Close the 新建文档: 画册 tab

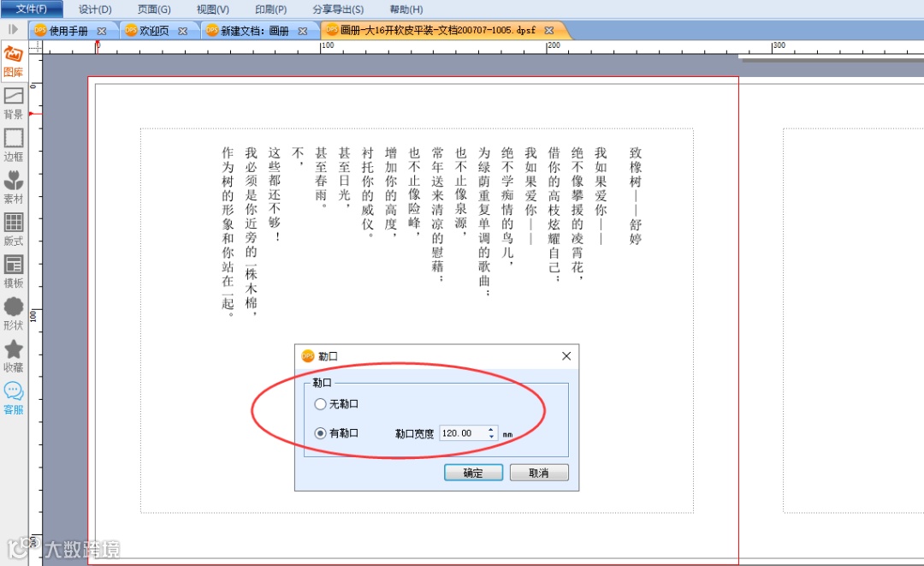[302, 31]
